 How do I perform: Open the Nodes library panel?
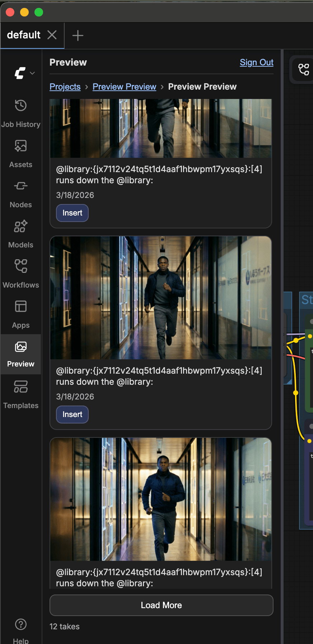pos(21,194)
